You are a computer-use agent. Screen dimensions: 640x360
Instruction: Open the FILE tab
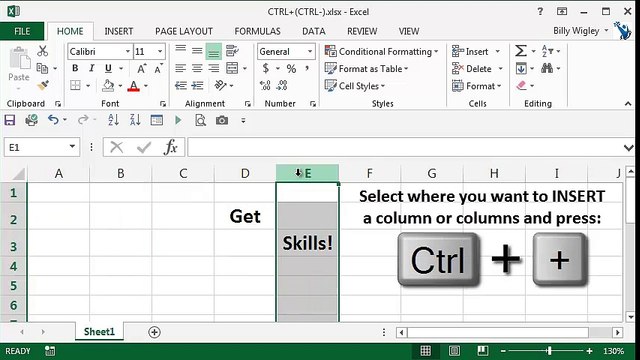22,31
